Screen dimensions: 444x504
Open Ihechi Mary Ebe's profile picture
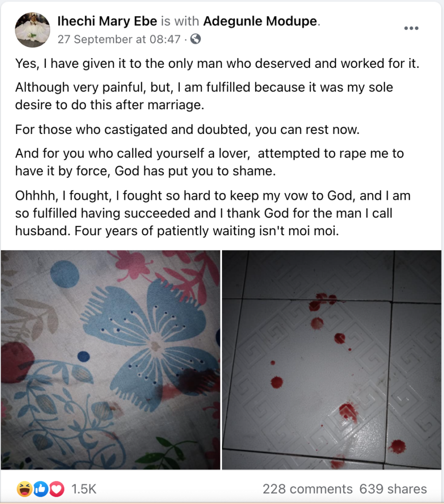click(32, 30)
